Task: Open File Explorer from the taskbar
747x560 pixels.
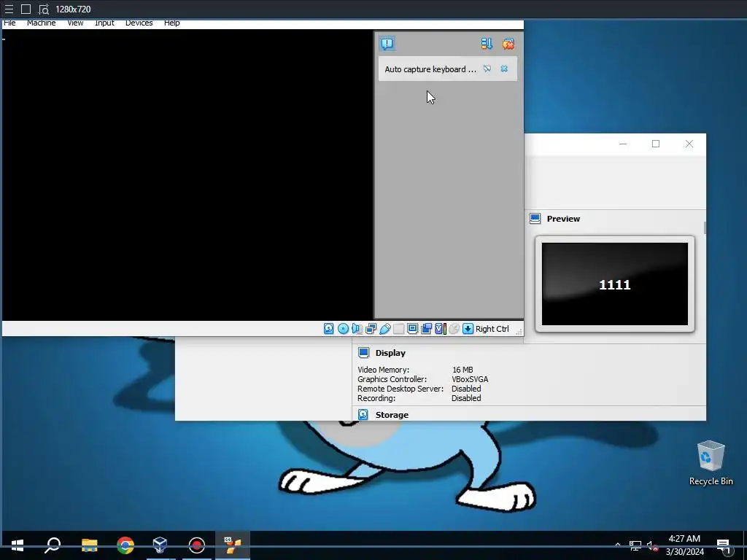Action: 89,545
